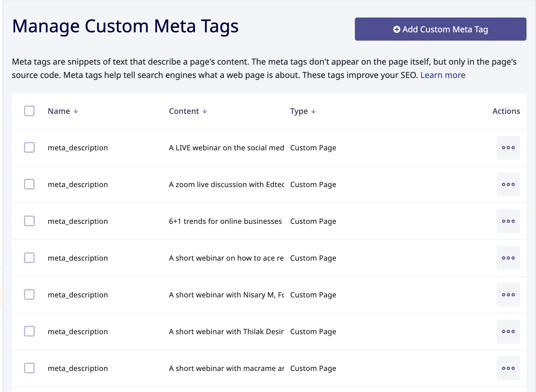The image size is (536, 392).
Task: Open actions menu for macrame webinar row
Action: click(x=508, y=368)
